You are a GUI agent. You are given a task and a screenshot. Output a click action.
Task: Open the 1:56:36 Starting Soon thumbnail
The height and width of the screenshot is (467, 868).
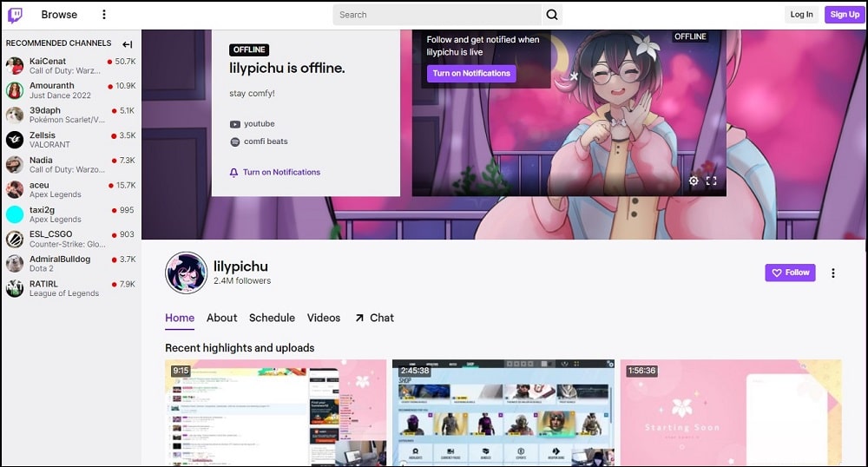tap(731, 413)
